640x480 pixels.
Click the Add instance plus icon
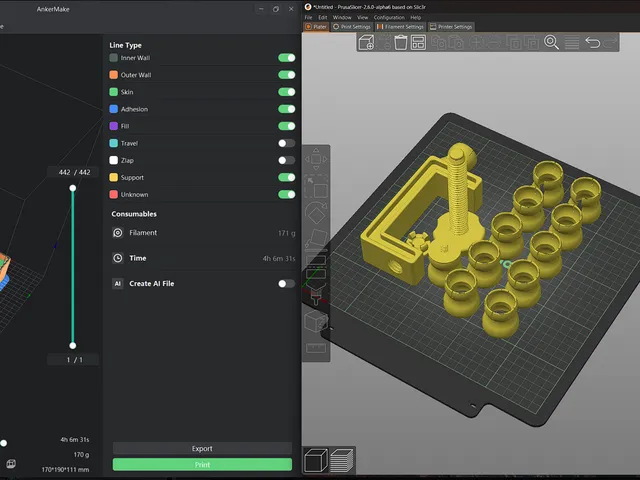(476, 42)
